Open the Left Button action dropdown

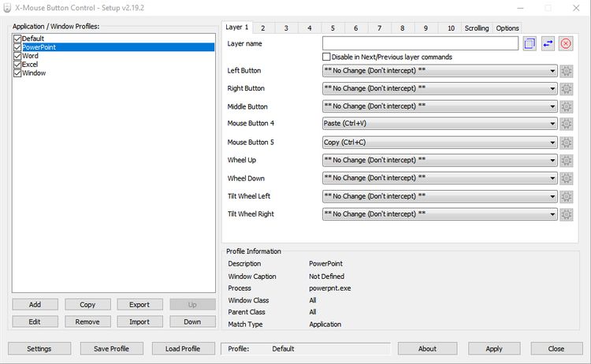pos(440,71)
